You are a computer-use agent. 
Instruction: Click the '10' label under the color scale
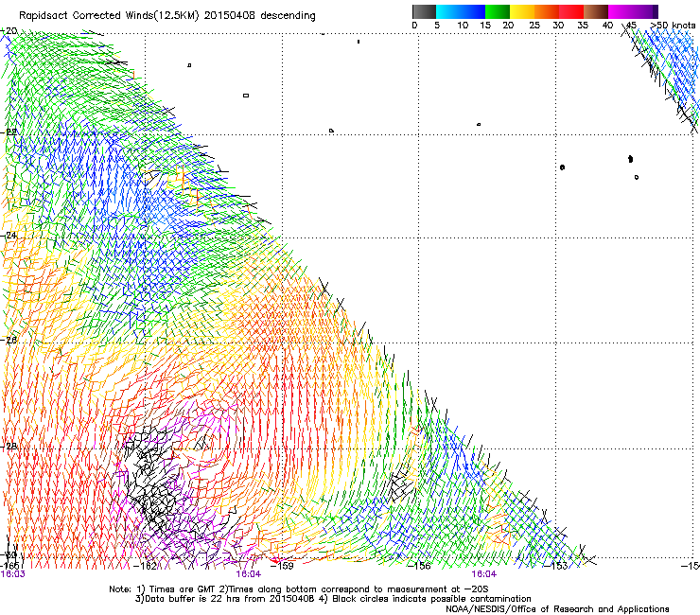click(463, 26)
